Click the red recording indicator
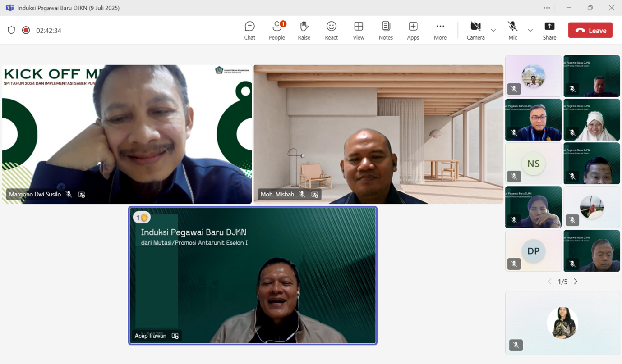 point(26,30)
